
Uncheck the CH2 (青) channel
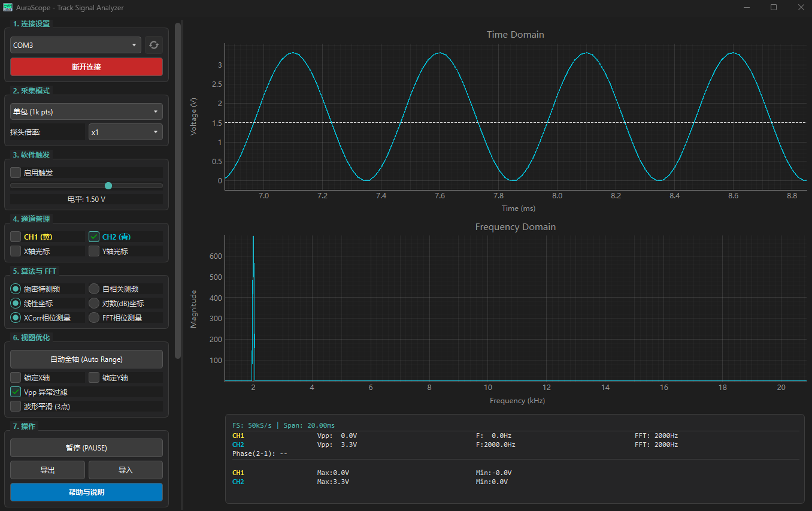point(94,237)
